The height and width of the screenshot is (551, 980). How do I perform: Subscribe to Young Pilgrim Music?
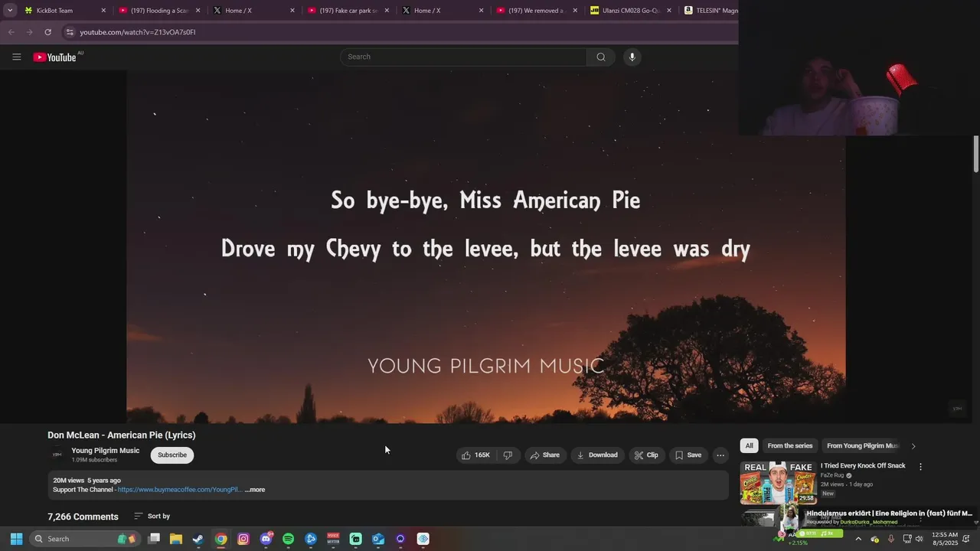tap(172, 455)
